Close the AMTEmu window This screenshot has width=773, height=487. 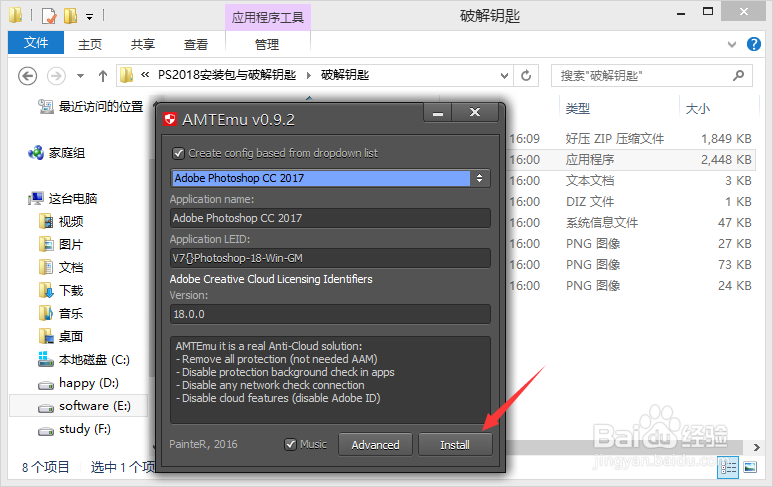point(475,113)
